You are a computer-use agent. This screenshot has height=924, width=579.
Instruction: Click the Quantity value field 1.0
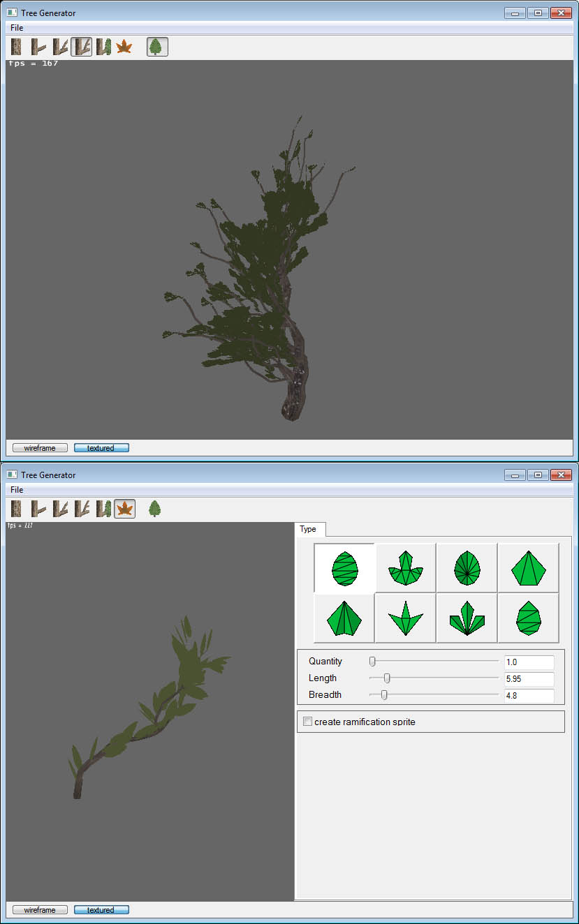pyautogui.click(x=529, y=662)
